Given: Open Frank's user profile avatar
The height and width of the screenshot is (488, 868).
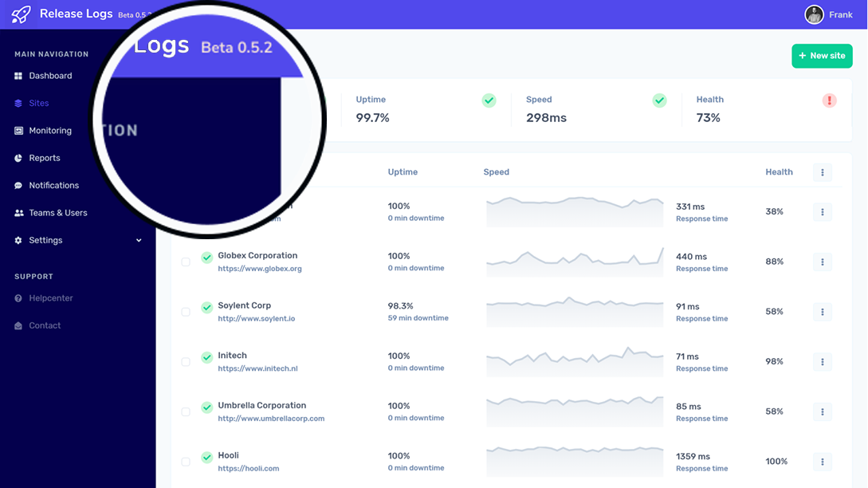Looking at the screenshot, I should point(814,14).
